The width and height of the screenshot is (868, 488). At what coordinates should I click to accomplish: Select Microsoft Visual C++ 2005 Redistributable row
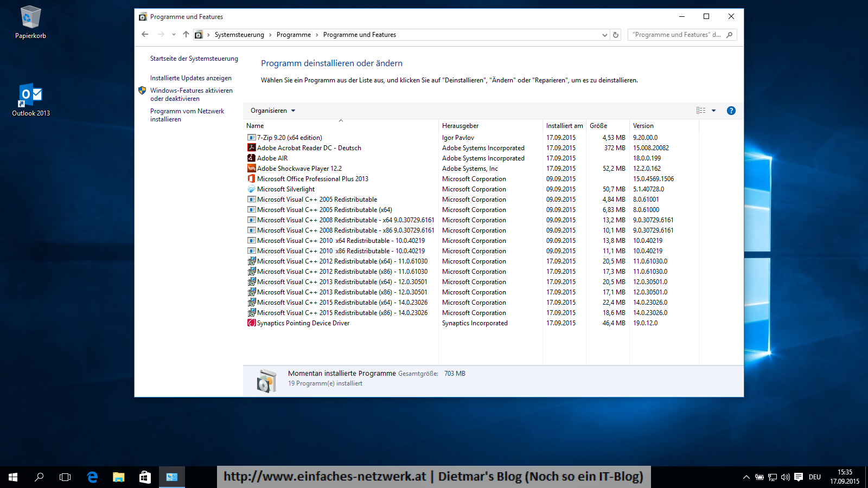(x=471, y=200)
